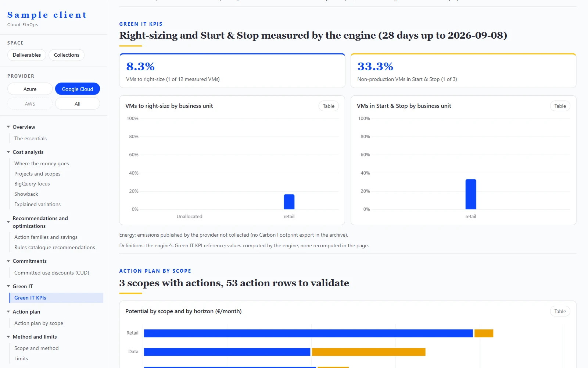Click the Sample client logo title
Screen dimensions: 588x368
pyautogui.click(x=47, y=15)
